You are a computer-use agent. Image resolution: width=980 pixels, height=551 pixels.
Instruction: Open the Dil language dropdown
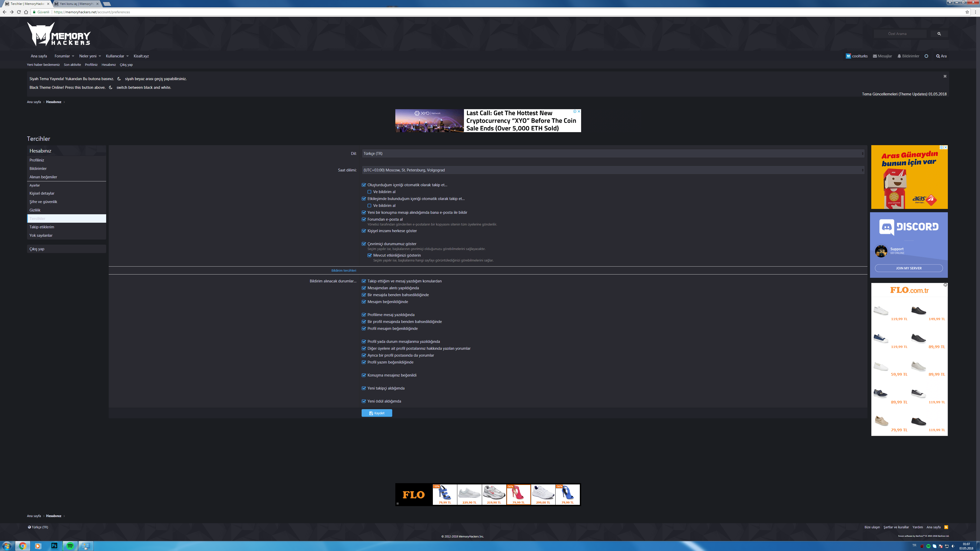click(x=613, y=154)
